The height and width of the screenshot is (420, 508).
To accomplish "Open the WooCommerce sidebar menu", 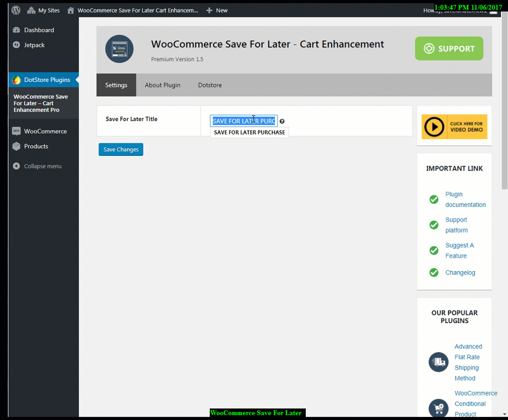I will [x=45, y=131].
